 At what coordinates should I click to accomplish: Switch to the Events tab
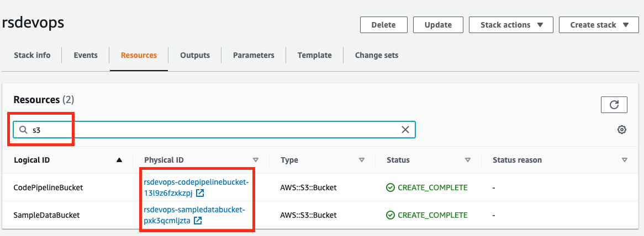(86, 55)
